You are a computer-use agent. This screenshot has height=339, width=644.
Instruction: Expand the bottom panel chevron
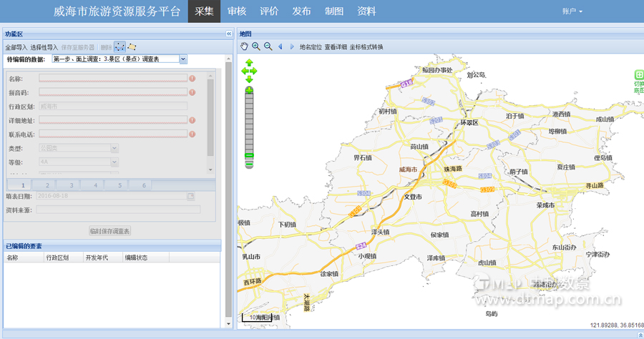click(x=639, y=334)
